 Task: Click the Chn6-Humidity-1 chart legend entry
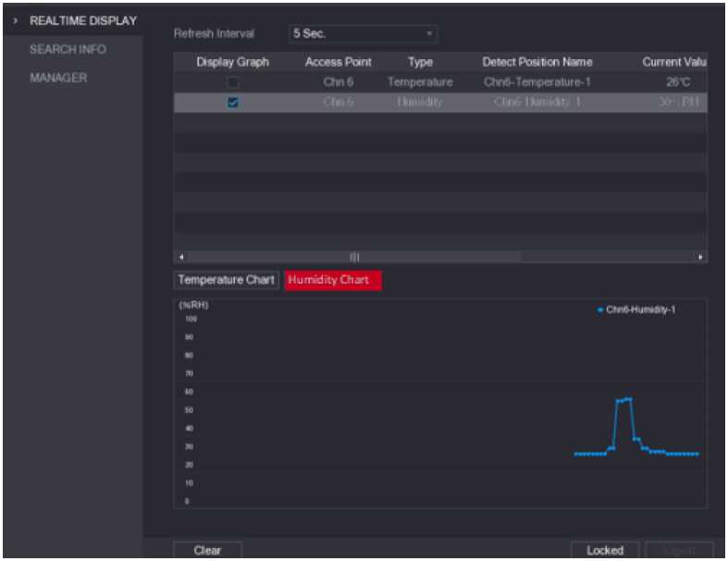[x=636, y=310]
